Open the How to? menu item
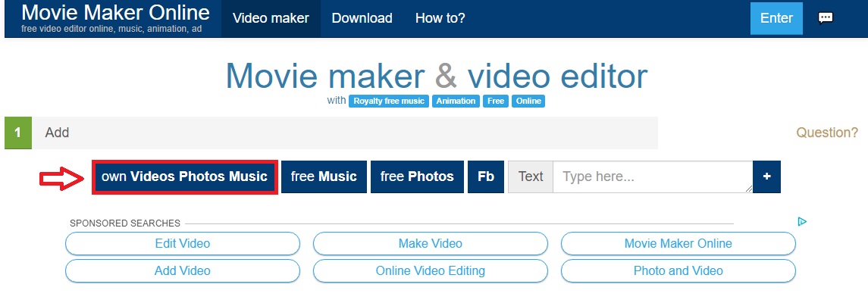 click(440, 18)
